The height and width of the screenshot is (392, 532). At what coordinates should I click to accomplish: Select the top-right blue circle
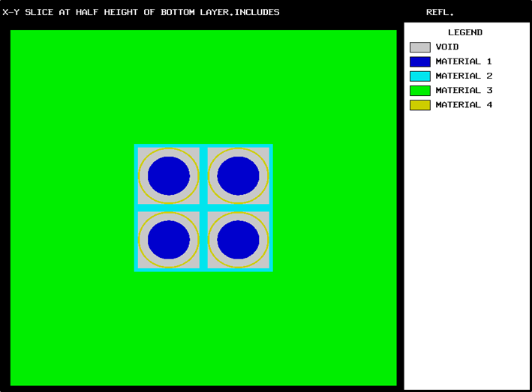pyautogui.click(x=239, y=175)
